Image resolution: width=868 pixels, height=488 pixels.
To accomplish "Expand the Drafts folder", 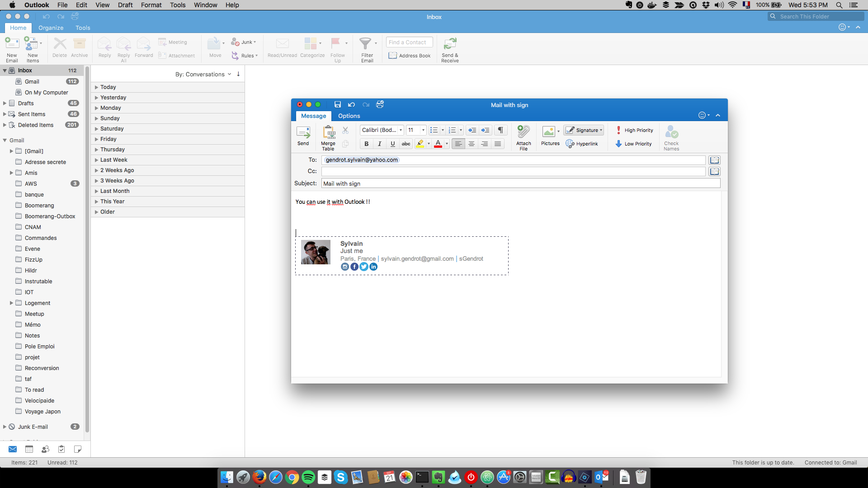I will click(5, 103).
